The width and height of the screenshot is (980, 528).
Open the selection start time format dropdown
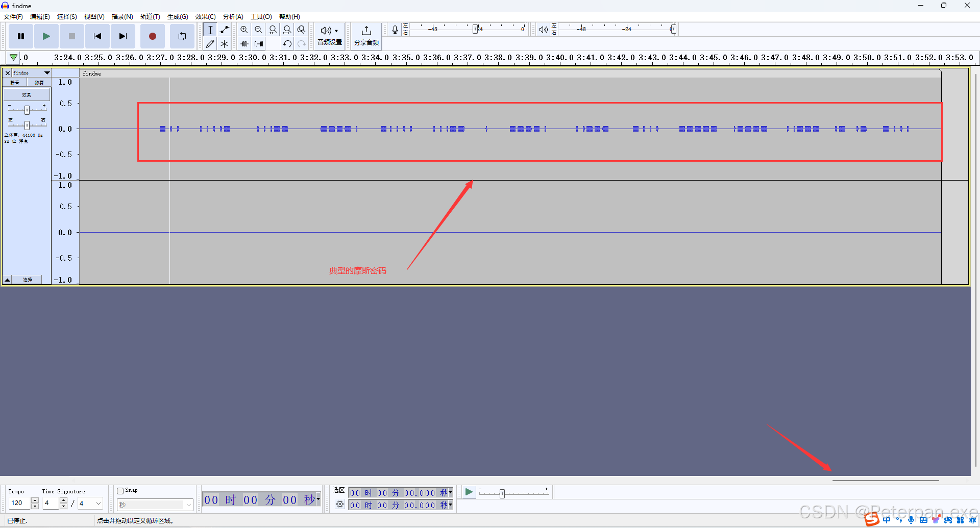(x=450, y=492)
